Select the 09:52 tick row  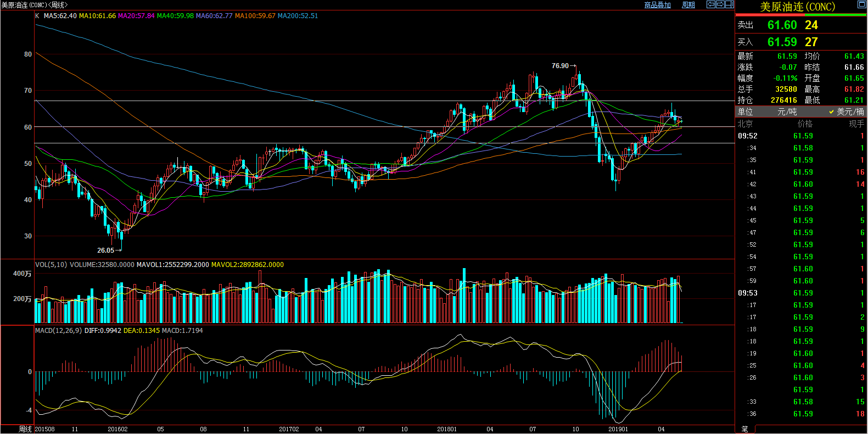click(x=801, y=136)
